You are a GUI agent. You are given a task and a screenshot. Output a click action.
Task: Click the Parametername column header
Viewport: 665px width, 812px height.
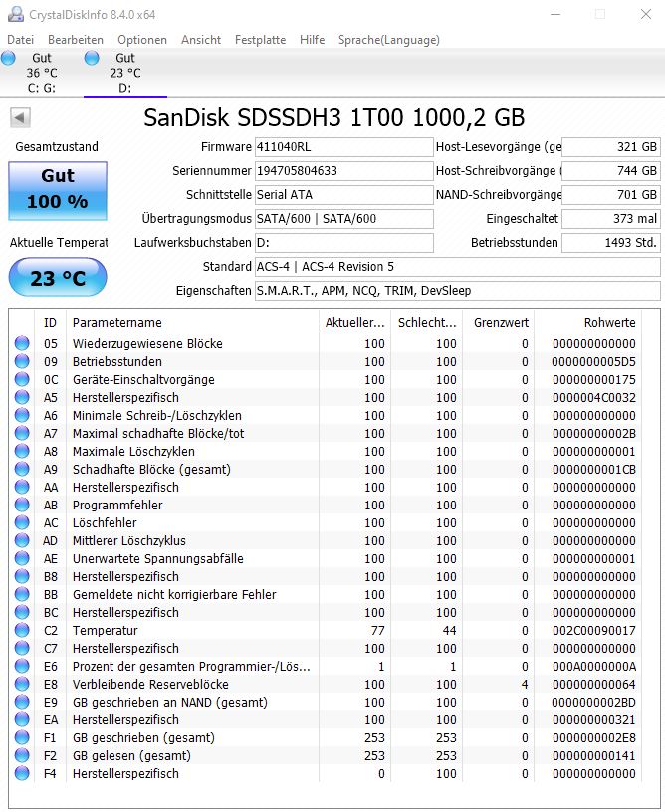[x=193, y=323]
